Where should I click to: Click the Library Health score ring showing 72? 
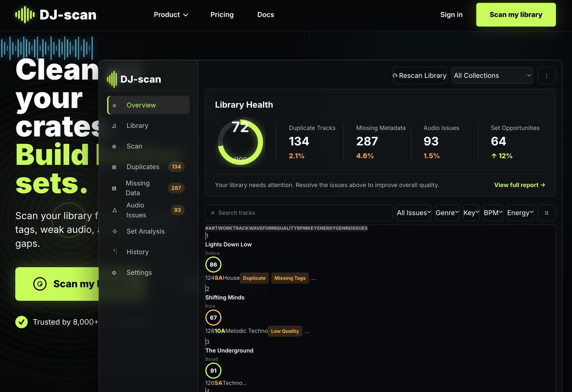pyautogui.click(x=240, y=142)
